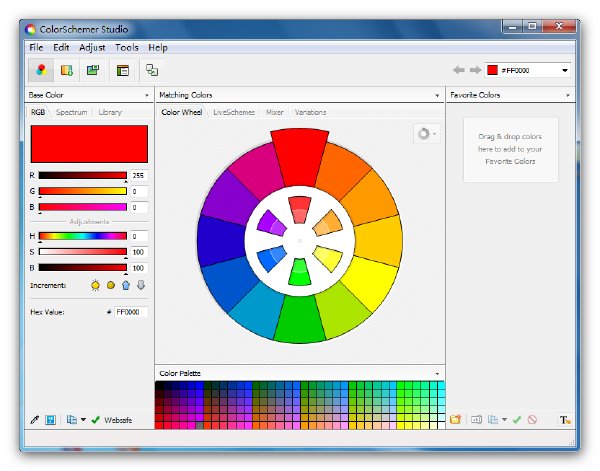Open the PhotoSchemer image toolbar icon
This screenshot has height=471, width=600.
pyautogui.click(x=93, y=70)
